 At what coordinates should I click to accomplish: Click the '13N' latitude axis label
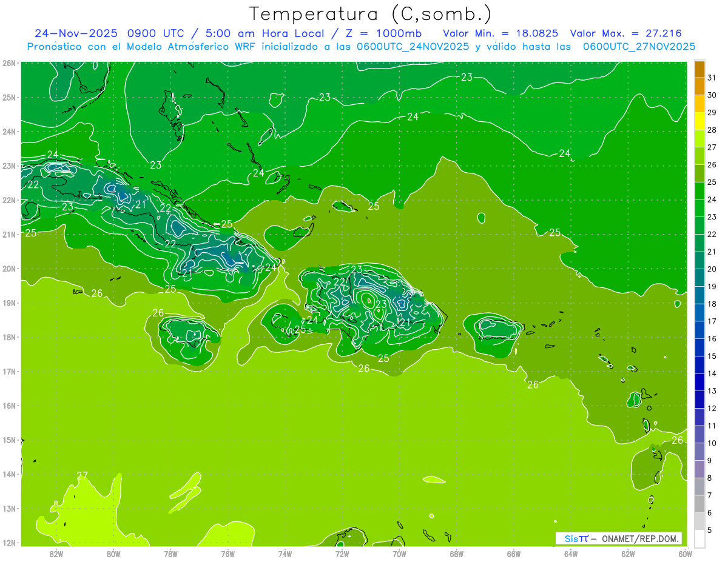click(x=9, y=509)
